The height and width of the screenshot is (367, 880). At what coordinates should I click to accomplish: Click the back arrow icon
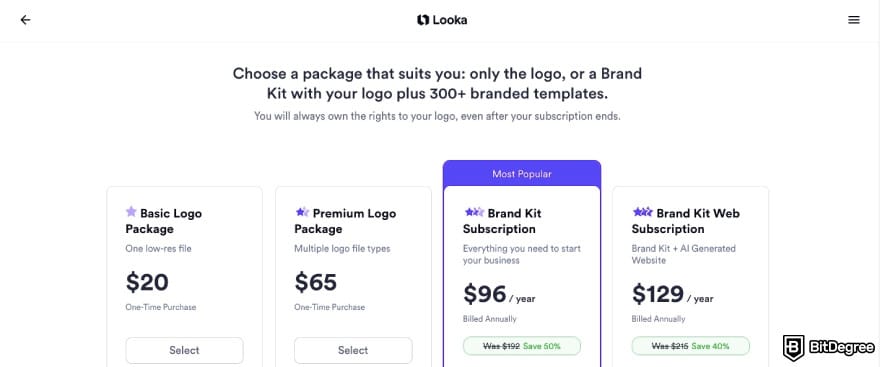(25, 20)
